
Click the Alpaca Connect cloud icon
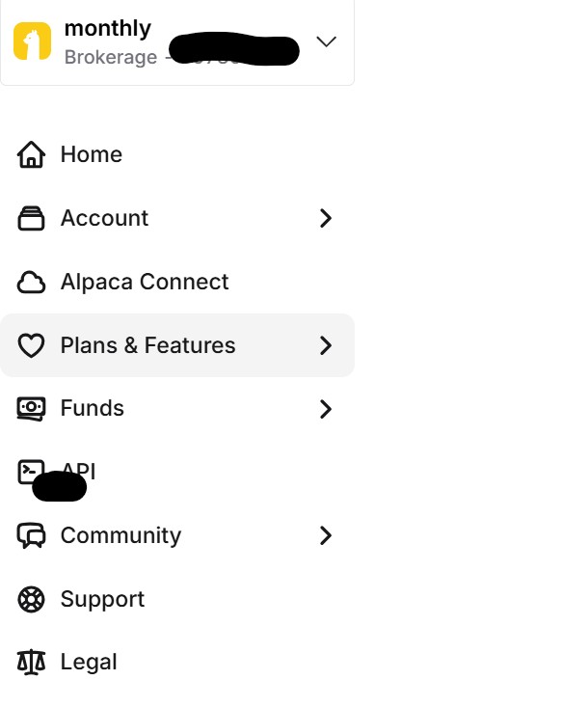click(32, 283)
